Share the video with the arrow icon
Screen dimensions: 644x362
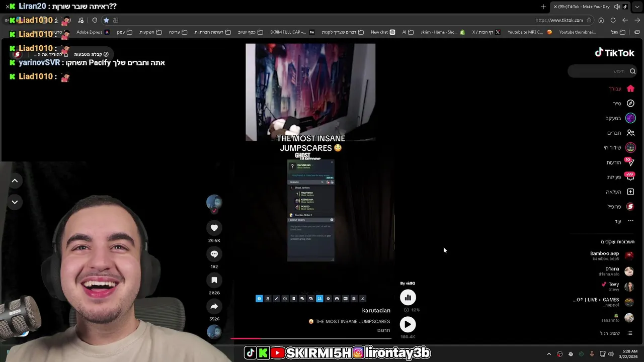click(x=214, y=306)
